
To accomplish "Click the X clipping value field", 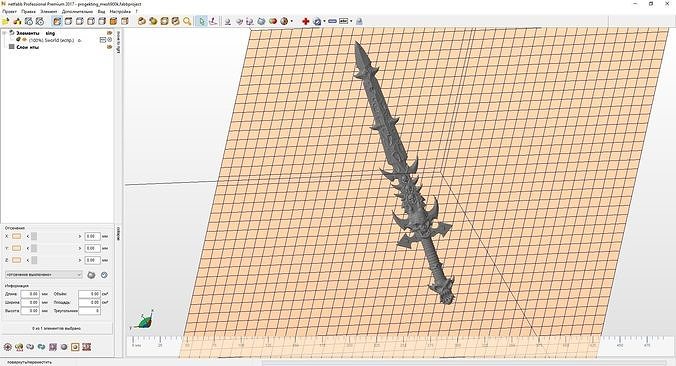I will pyautogui.click(x=92, y=236).
